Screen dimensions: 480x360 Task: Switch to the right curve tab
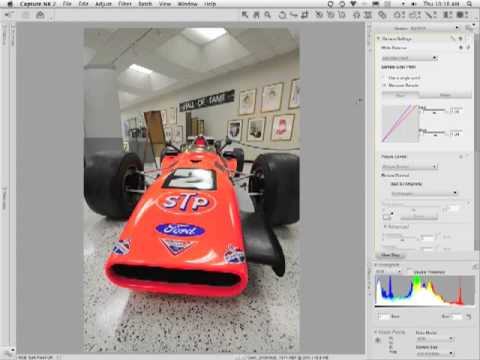coord(445,95)
